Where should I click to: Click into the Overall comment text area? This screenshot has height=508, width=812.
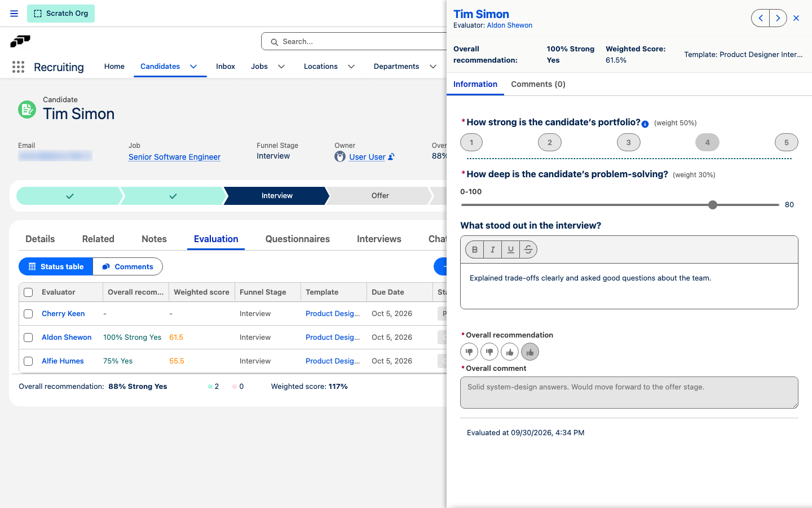pyautogui.click(x=629, y=392)
